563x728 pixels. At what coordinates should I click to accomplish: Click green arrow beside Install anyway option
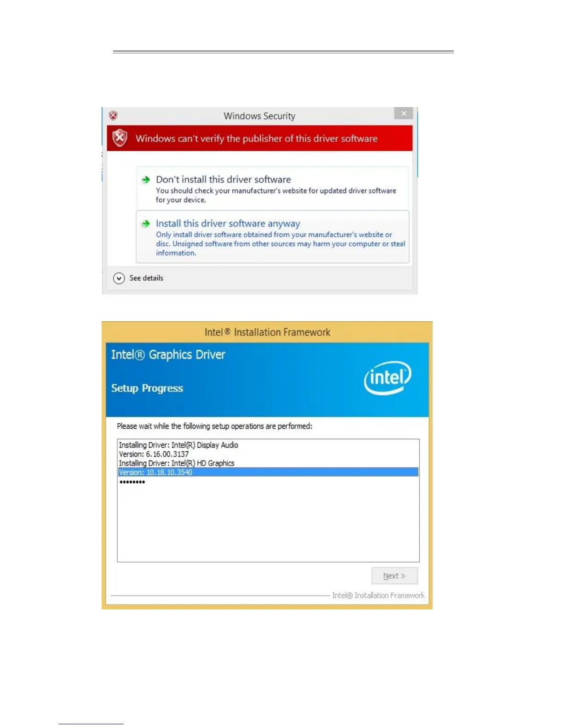[x=146, y=224]
